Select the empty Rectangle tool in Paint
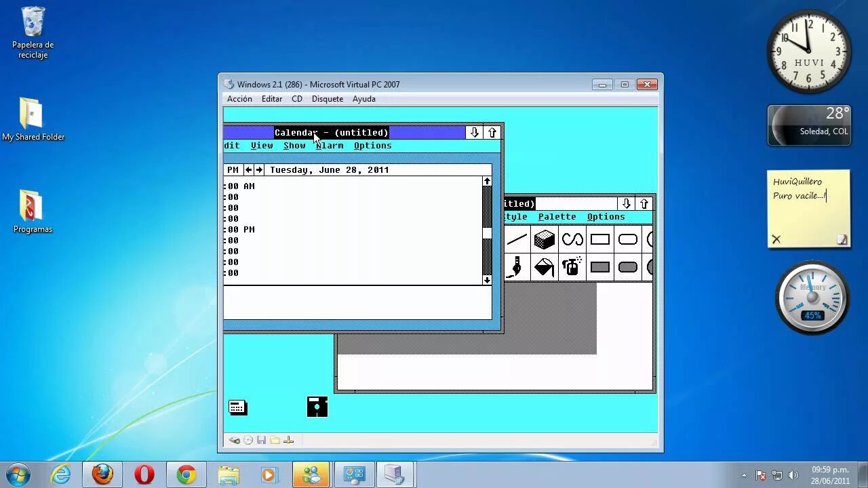The image size is (868, 488). (x=600, y=239)
